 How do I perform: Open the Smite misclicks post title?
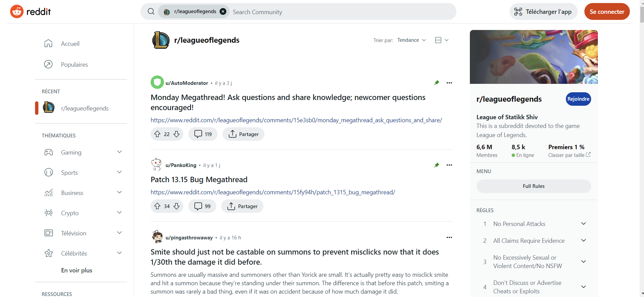295,257
